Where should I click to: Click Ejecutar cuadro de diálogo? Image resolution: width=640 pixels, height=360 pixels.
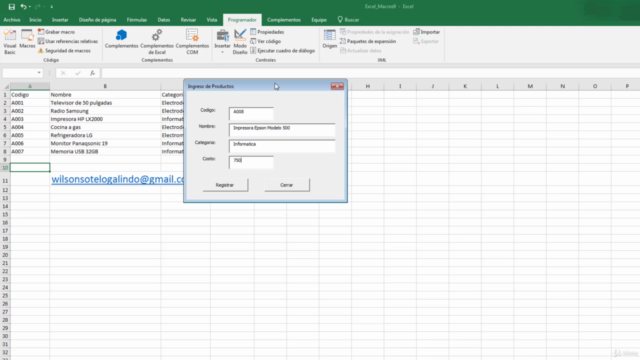click(x=282, y=51)
